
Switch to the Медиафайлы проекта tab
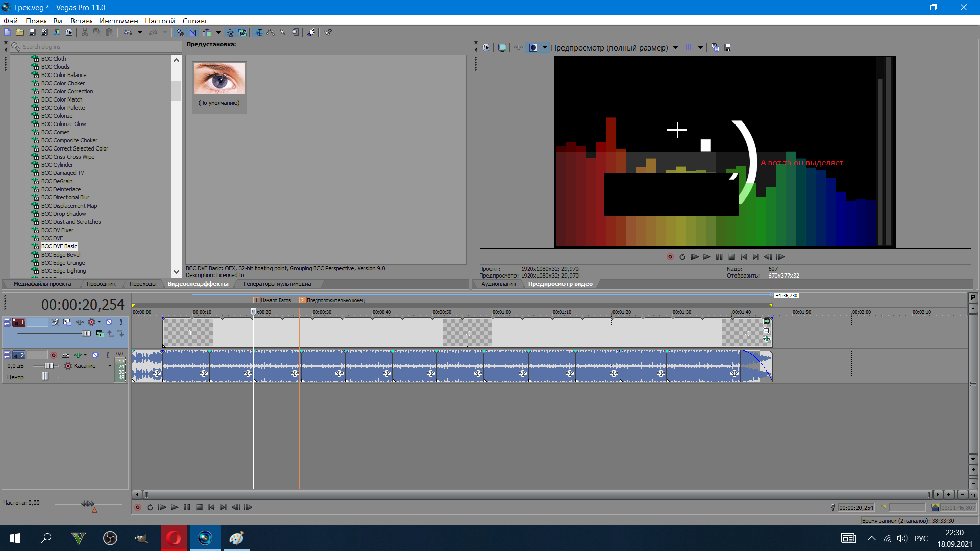[x=42, y=284]
